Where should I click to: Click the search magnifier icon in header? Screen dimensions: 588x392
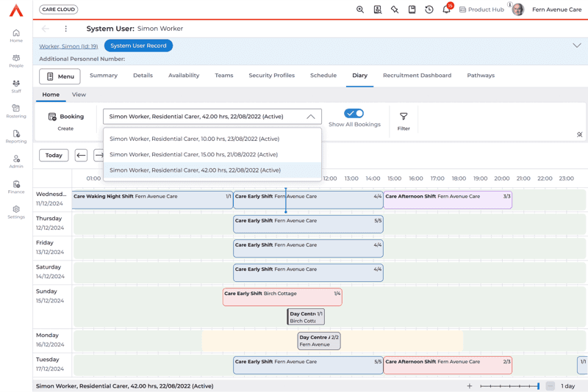pos(360,10)
